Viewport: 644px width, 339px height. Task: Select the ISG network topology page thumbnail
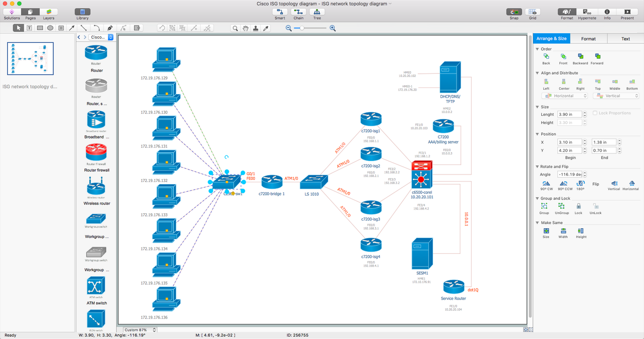(x=31, y=58)
